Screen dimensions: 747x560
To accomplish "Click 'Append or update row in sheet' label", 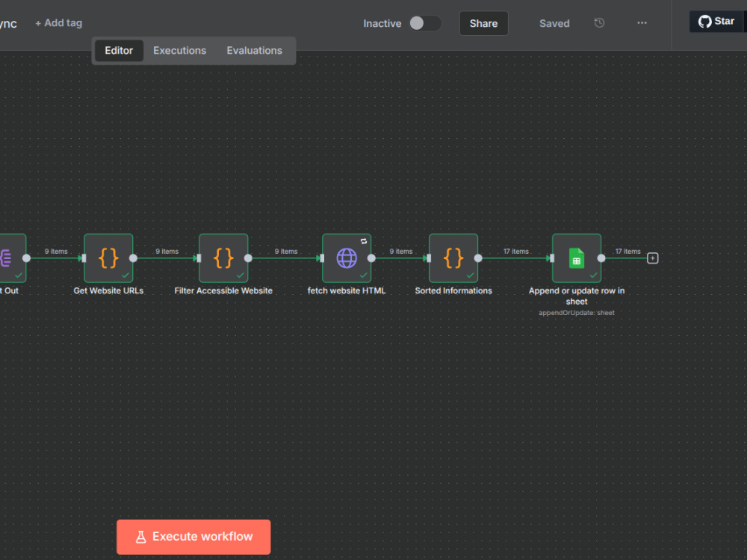I will click(x=577, y=296).
